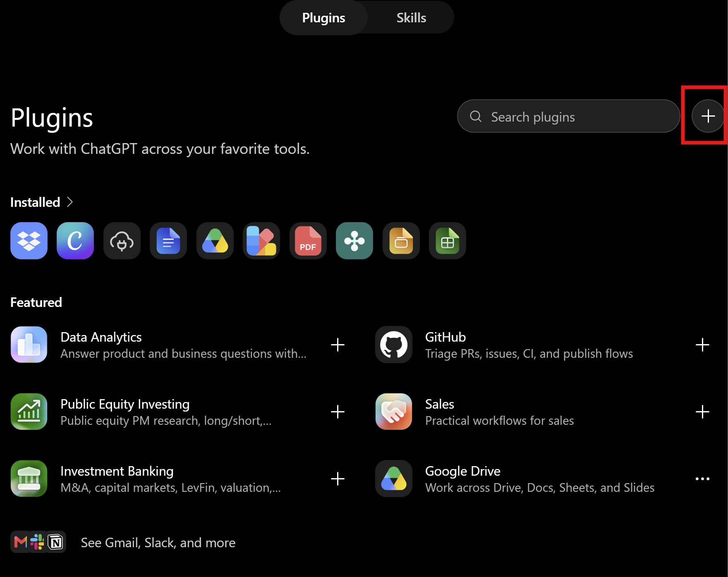Open the "GitHub" plugin title
This screenshot has height=577, width=728.
point(445,337)
